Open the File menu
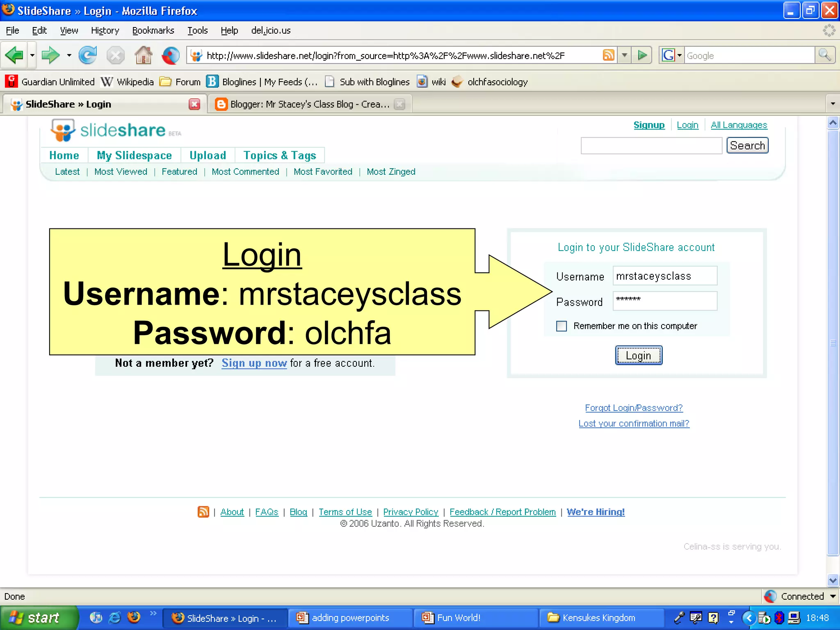 (12, 30)
